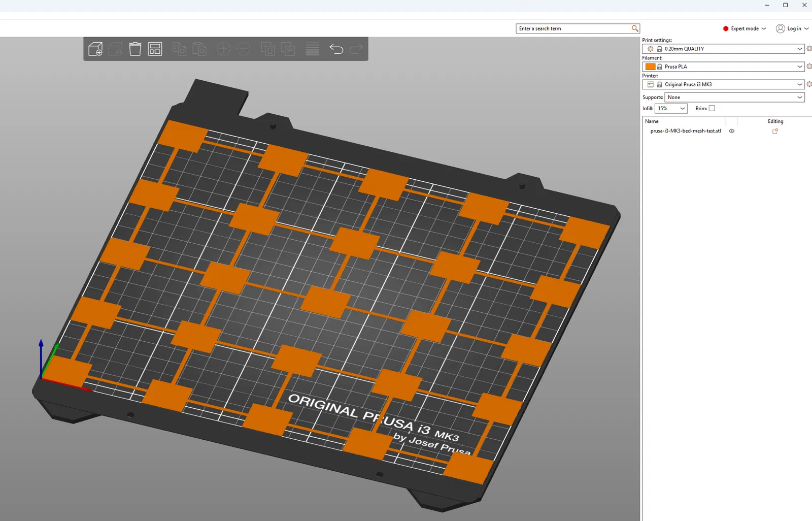Open the gear beside the Filament preset

809,67
